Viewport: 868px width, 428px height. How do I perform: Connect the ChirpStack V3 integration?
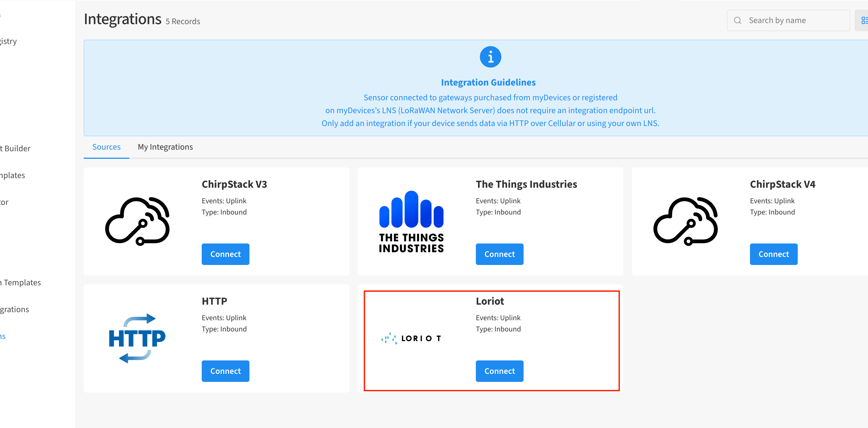225,254
